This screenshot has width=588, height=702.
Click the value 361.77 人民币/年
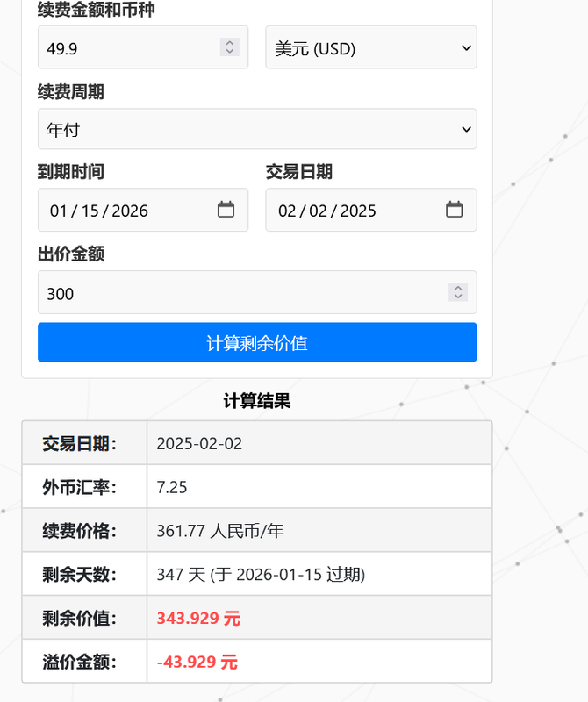click(x=220, y=531)
